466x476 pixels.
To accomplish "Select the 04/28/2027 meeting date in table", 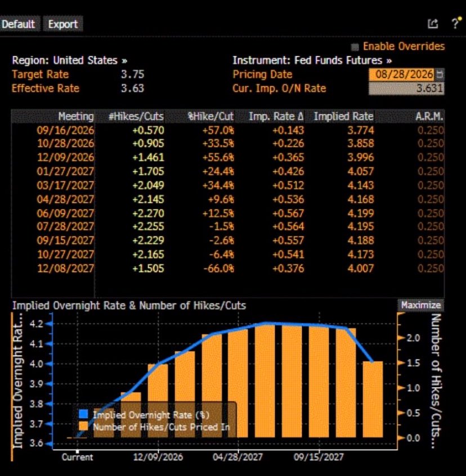I will point(65,199).
